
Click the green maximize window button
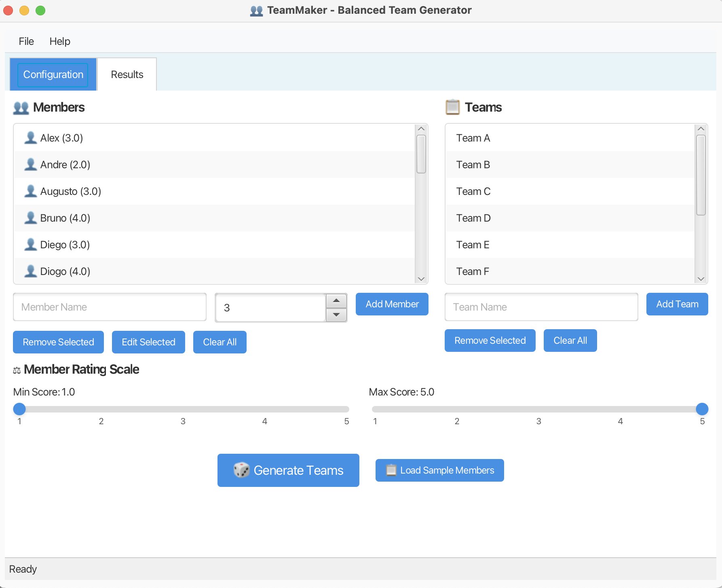click(x=40, y=11)
